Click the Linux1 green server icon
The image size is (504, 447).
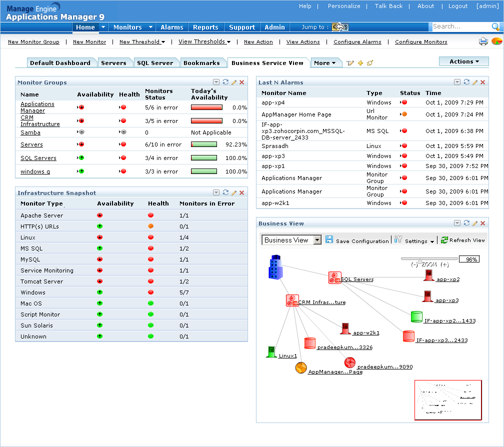[271, 352]
